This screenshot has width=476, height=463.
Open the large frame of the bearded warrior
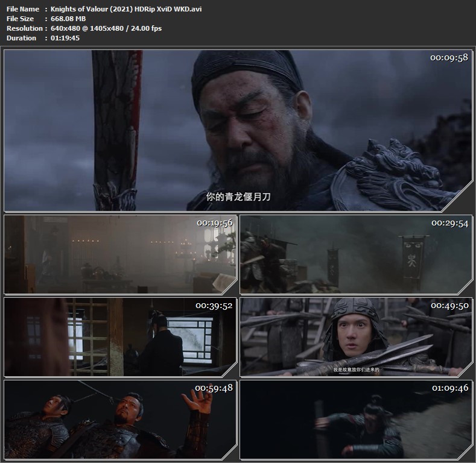238,130
